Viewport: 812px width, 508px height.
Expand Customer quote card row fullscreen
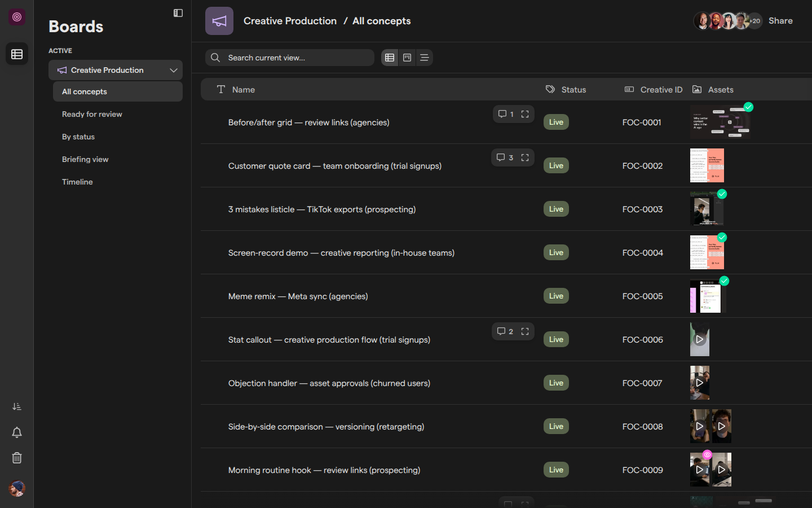click(525, 157)
